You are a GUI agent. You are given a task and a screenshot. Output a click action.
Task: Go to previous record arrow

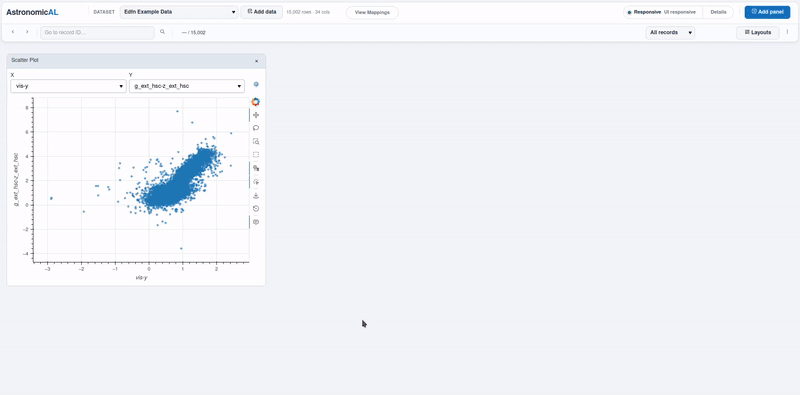tap(13, 32)
